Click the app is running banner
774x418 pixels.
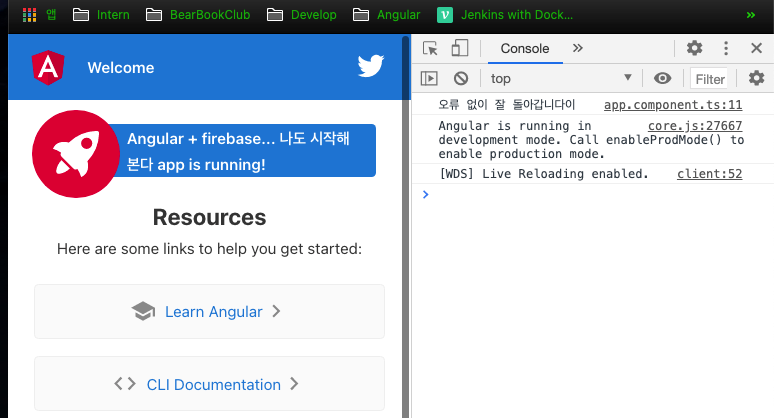click(x=242, y=151)
